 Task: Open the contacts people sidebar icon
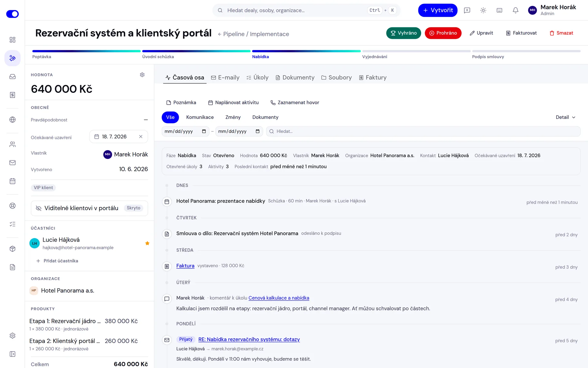(12, 144)
